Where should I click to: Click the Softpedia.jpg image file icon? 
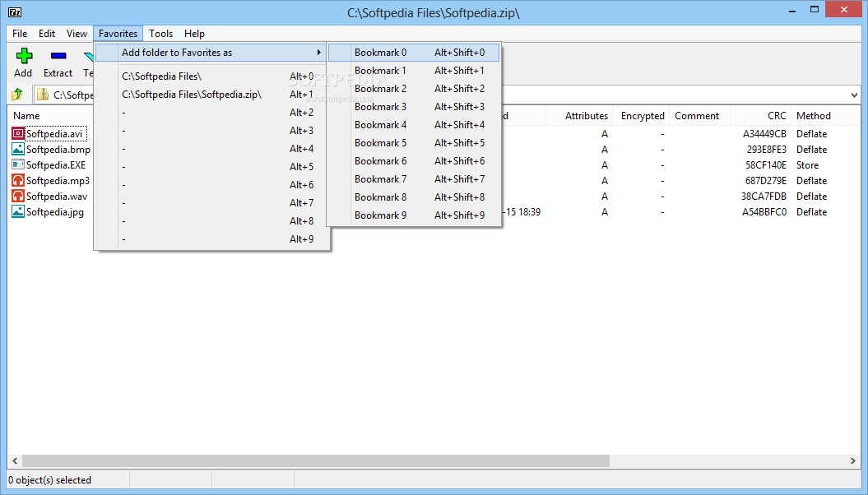point(18,212)
